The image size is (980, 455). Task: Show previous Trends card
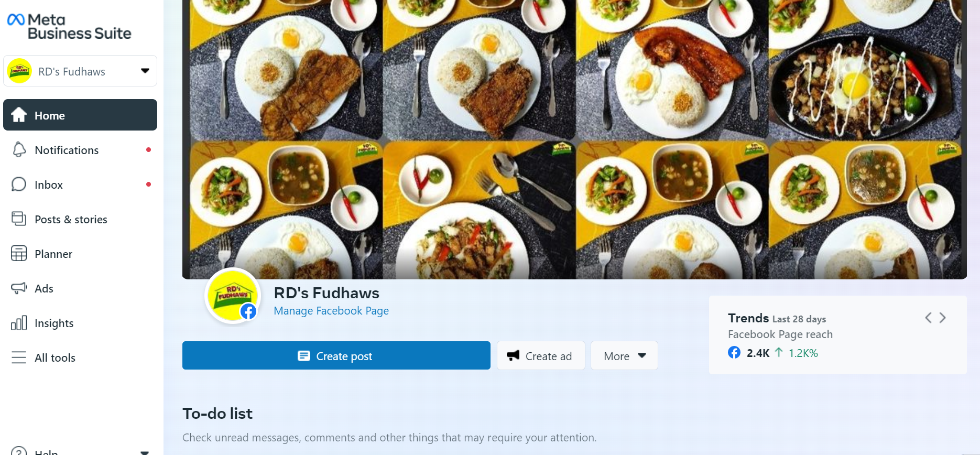928,318
